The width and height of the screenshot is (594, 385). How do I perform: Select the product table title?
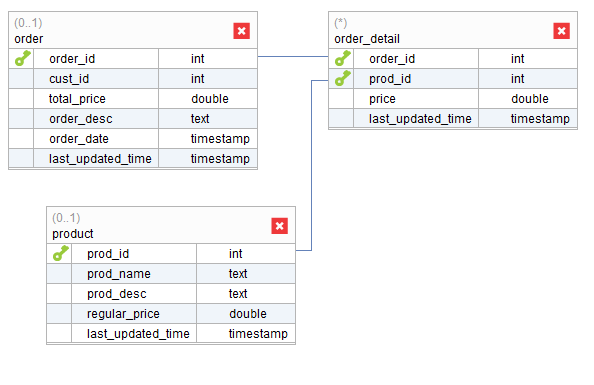[73, 234]
